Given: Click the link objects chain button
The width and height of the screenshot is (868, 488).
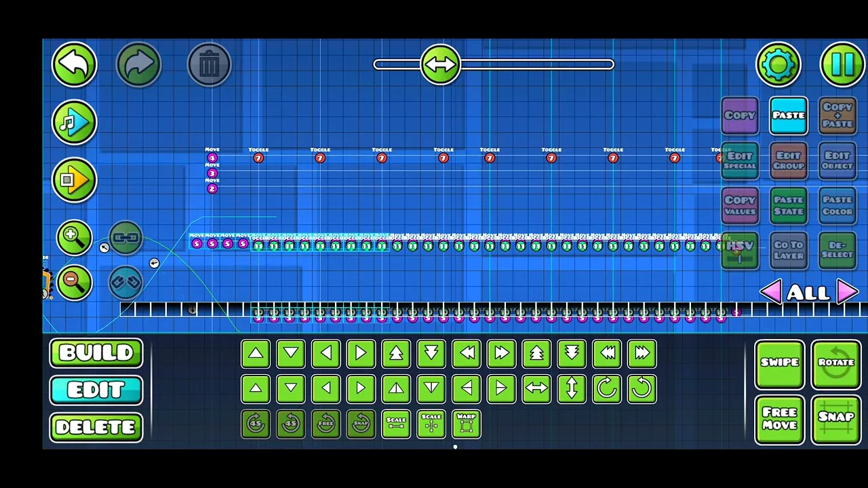Looking at the screenshot, I should (125, 238).
